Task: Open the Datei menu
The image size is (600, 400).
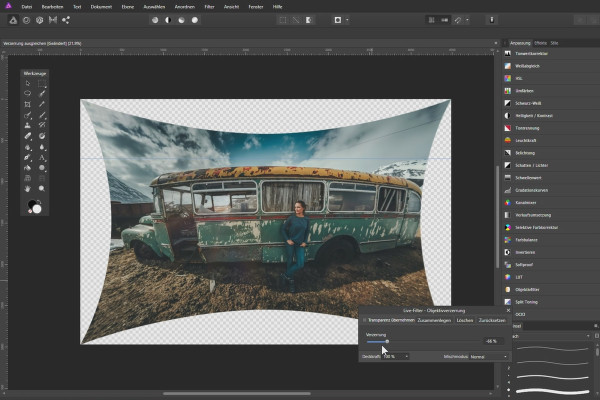Action: pos(27,7)
